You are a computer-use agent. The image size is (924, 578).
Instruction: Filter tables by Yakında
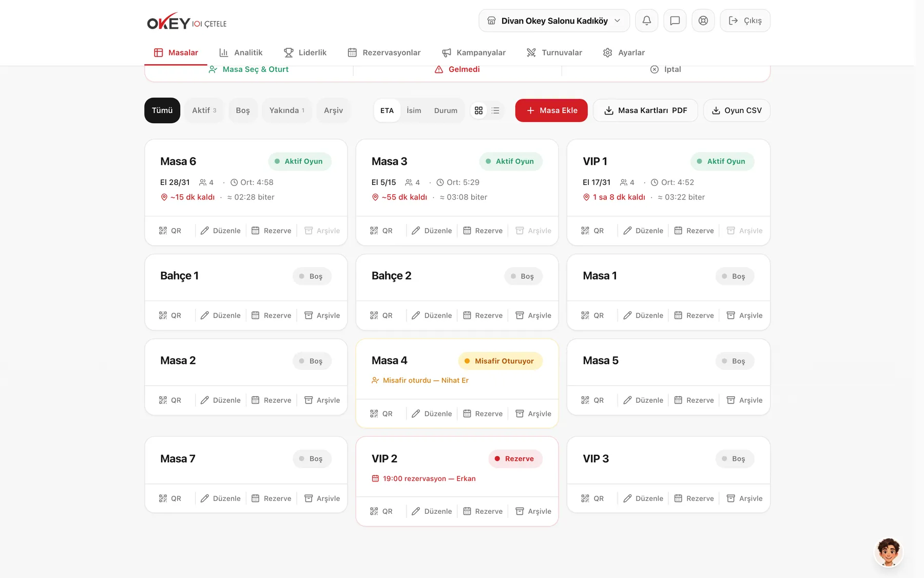click(x=287, y=110)
